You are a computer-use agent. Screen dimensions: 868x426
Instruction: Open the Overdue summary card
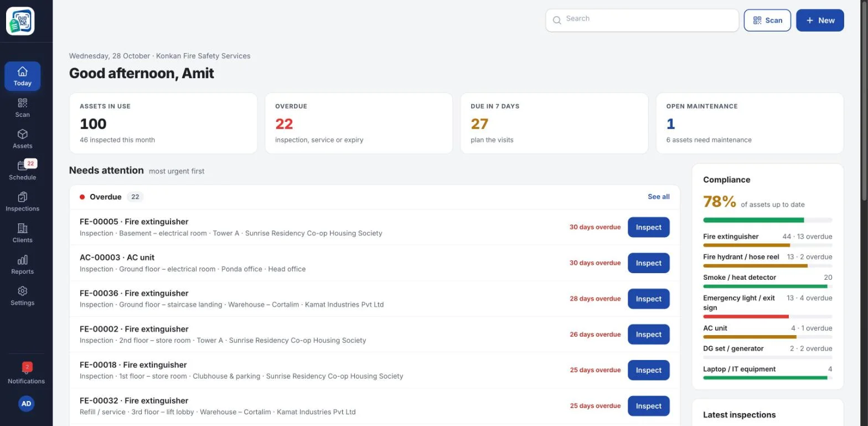click(359, 123)
